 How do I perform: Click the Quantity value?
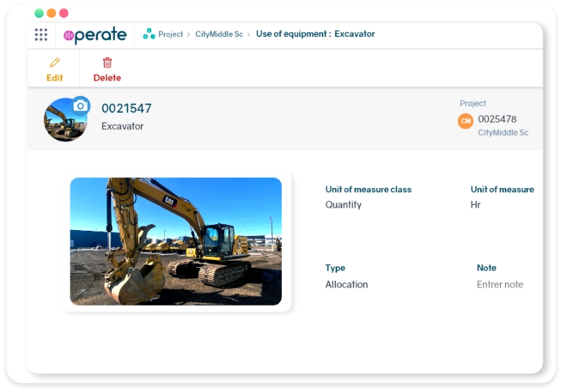344,205
